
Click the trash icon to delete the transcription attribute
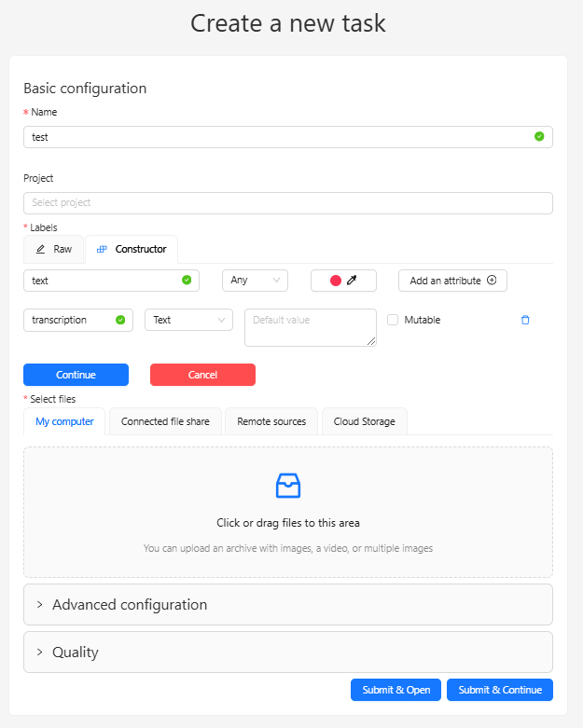point(525,320)
